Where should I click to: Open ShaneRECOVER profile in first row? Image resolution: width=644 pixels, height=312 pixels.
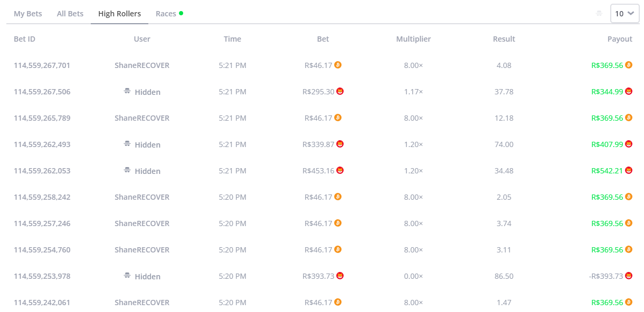(142, 65)
